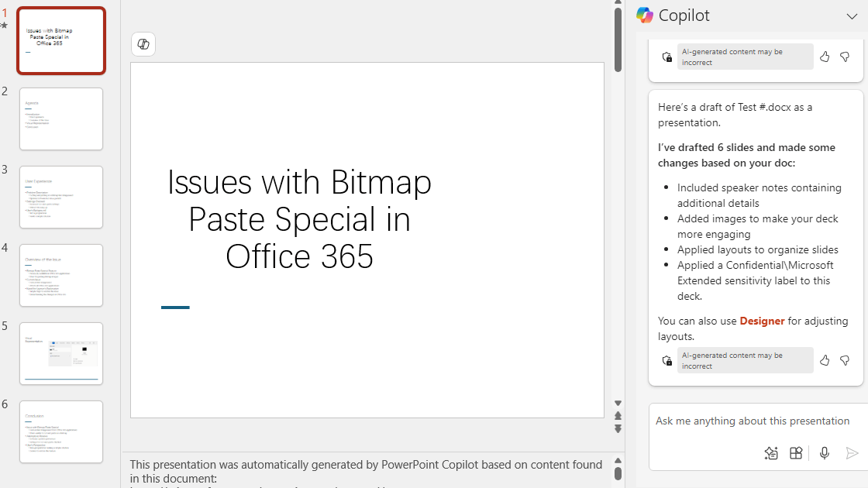Click 'Added images to make your deck' bullet
This screenshot has width=868, height=488.
[x=757, y=226]
